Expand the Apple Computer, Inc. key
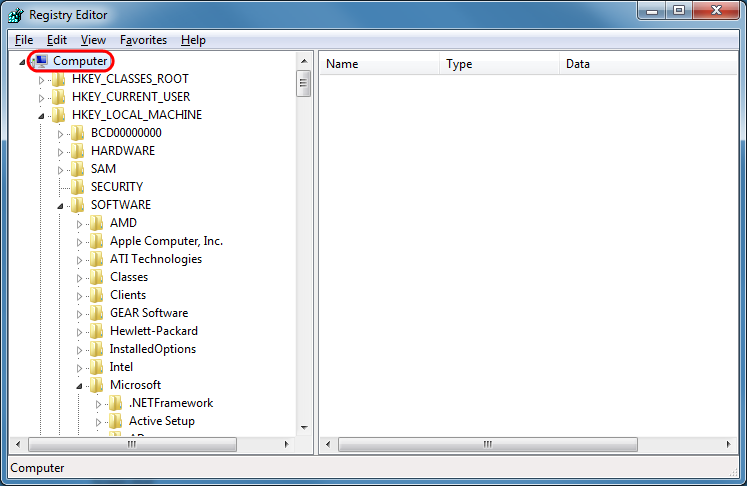The height and width of the screenshot is (486, 747). point(80,243)
